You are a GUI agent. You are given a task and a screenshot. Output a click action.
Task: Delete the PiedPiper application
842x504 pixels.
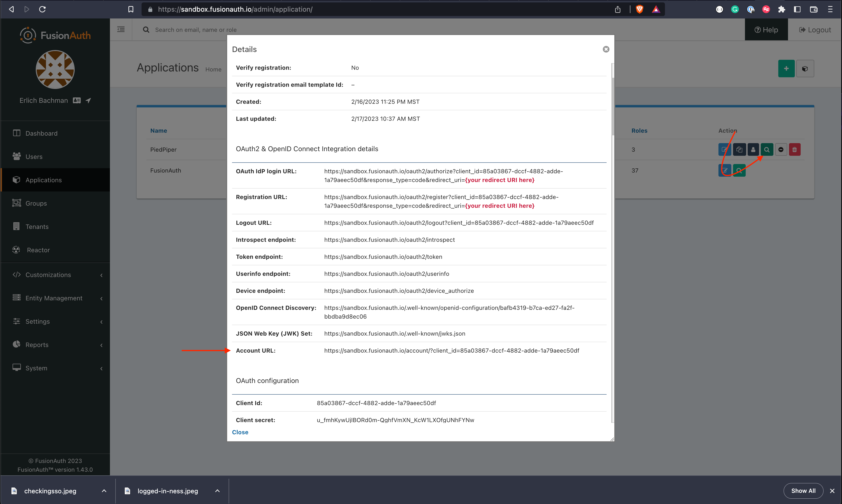[794, 149]
